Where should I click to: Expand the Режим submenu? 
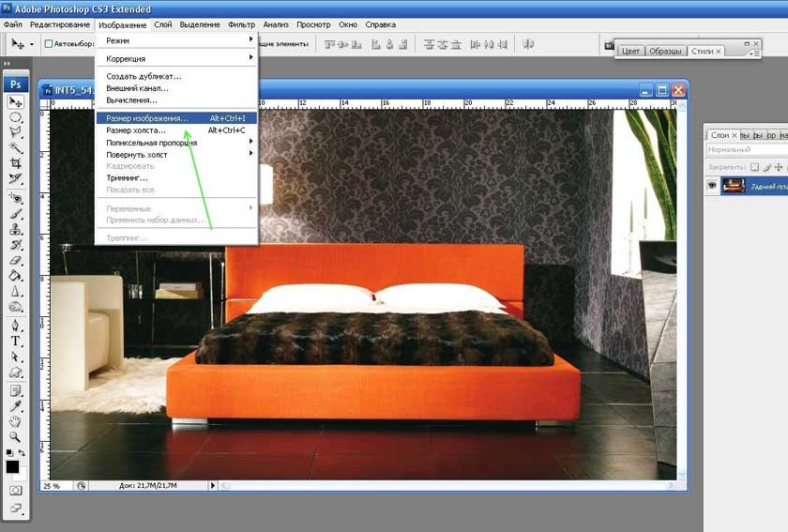(177, 41)
